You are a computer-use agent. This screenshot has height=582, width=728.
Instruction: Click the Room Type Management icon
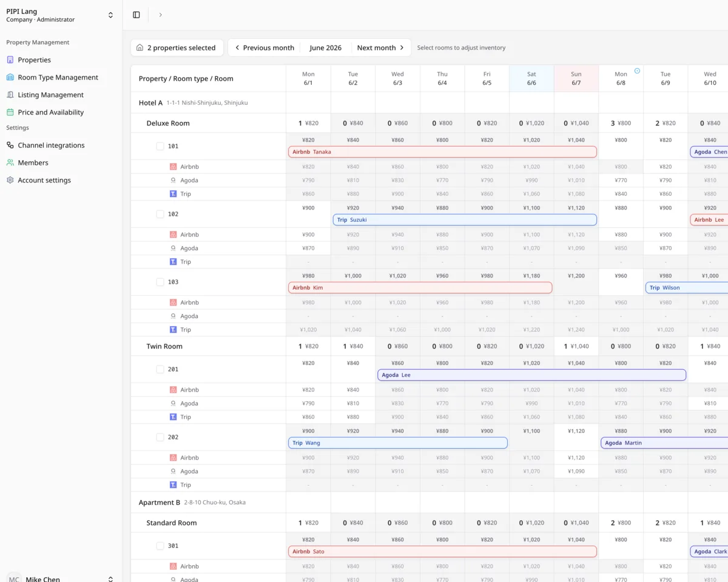[x=10, y=78]
